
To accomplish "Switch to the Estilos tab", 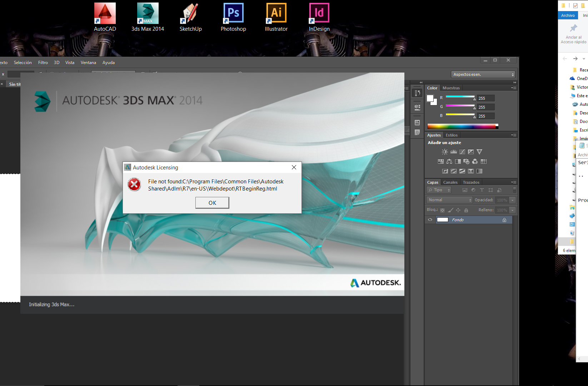I will (452, 135).
